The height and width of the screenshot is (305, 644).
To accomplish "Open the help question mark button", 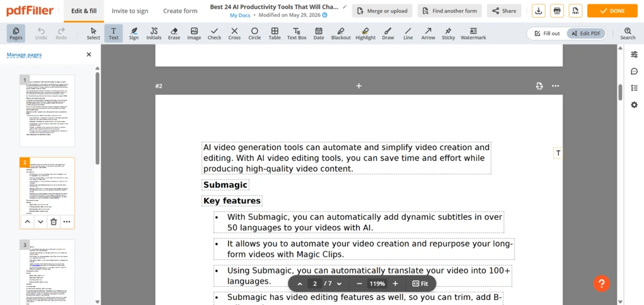I will [x=601, y=283].
